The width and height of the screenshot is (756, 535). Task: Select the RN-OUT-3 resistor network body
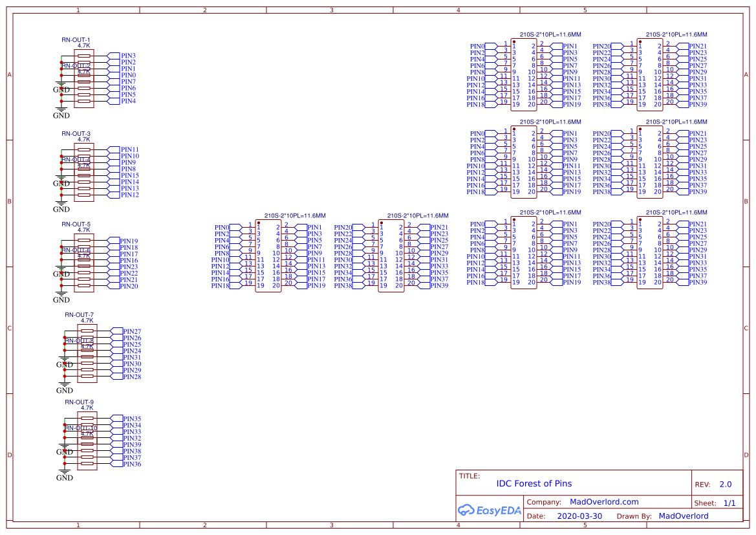pos(84,171)
